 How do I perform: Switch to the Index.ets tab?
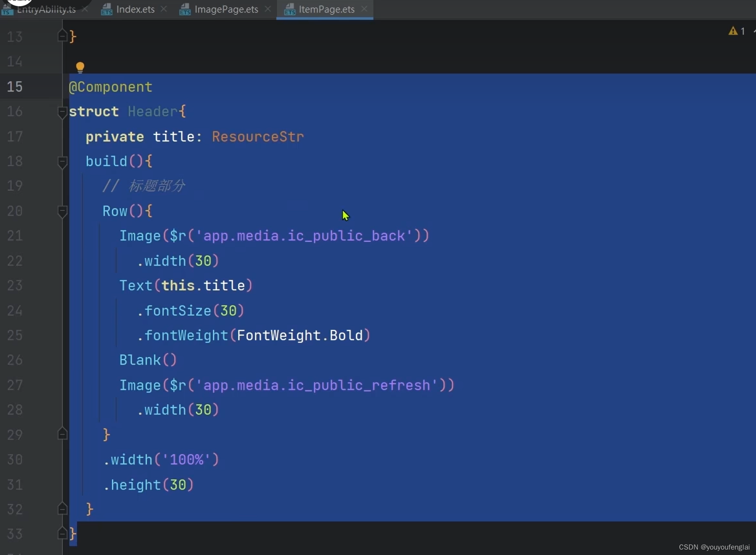click(135, 9)
